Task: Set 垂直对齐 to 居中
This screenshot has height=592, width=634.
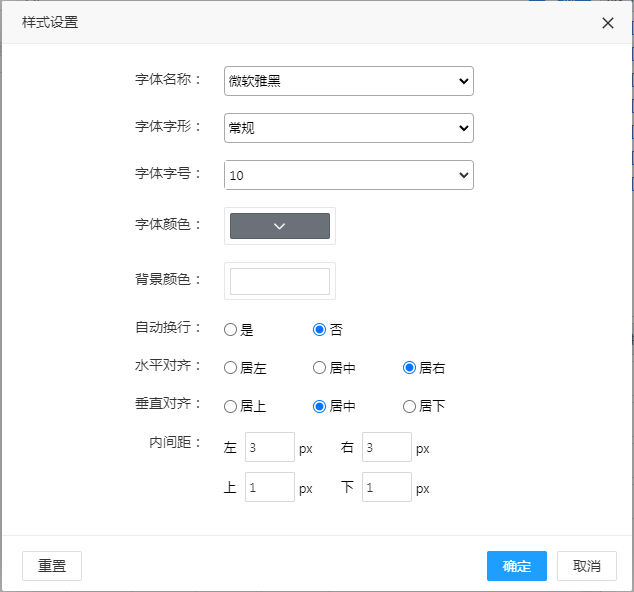Action: [x=320, y=406]
